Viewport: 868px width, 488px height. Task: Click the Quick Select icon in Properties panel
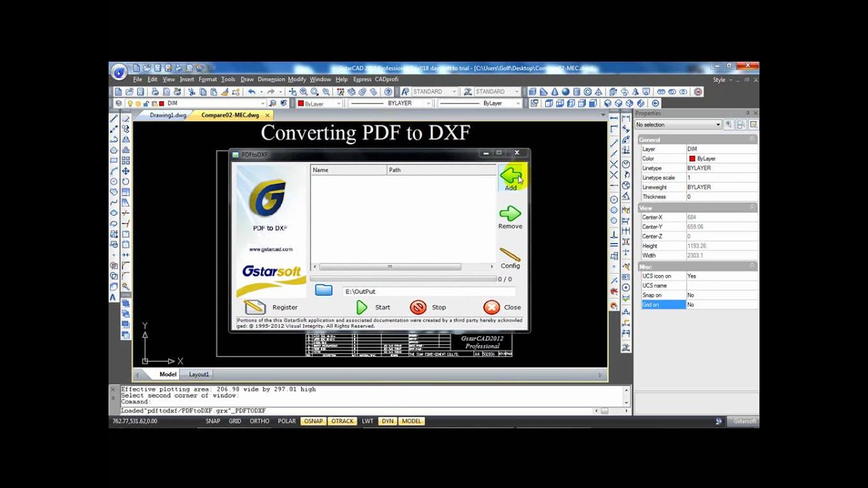point(730,125)
